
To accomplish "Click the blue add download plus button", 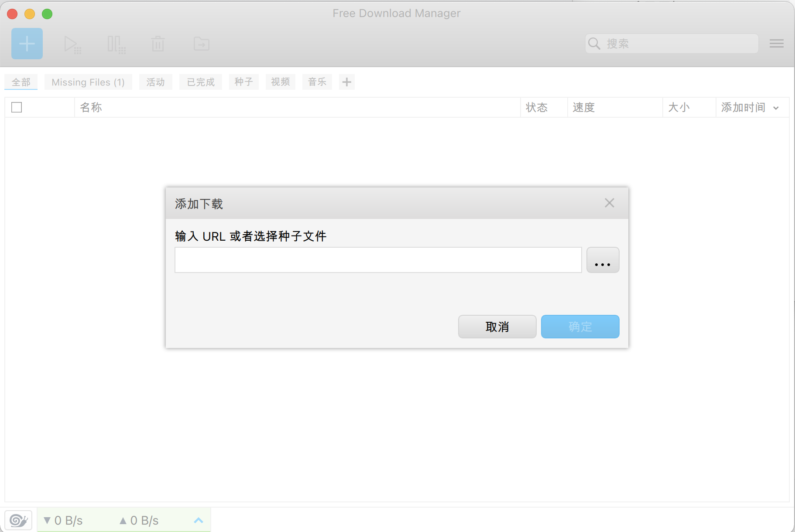I will click(27, 44).
